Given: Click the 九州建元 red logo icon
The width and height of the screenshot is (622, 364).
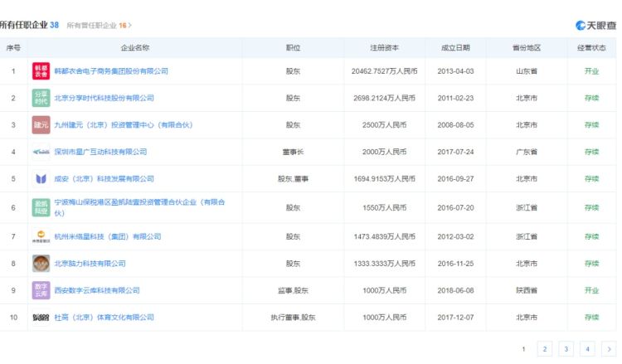Looking at the screenshot, I should pyautogui.click(x=41, y=125).
